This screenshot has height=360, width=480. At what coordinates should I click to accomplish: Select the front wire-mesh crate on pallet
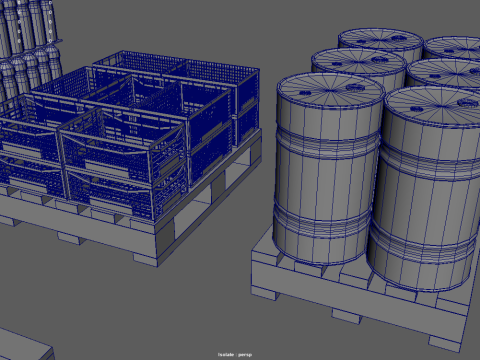[x=122, y=163]
